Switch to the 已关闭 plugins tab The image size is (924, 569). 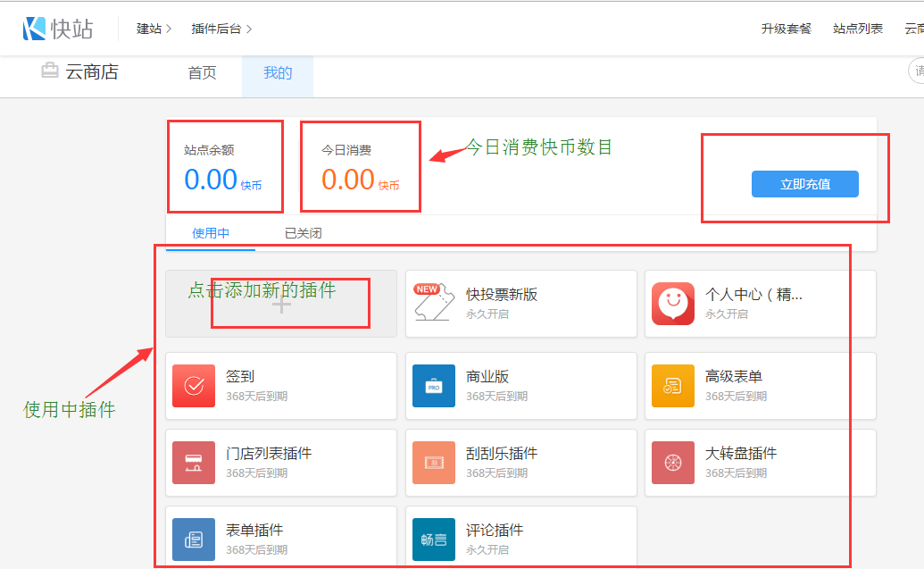[x=303, y=233]
